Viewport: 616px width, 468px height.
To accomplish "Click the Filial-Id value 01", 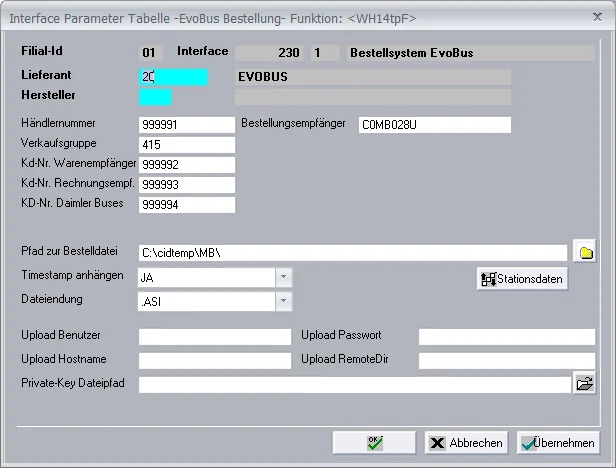I will coord(150,53).
